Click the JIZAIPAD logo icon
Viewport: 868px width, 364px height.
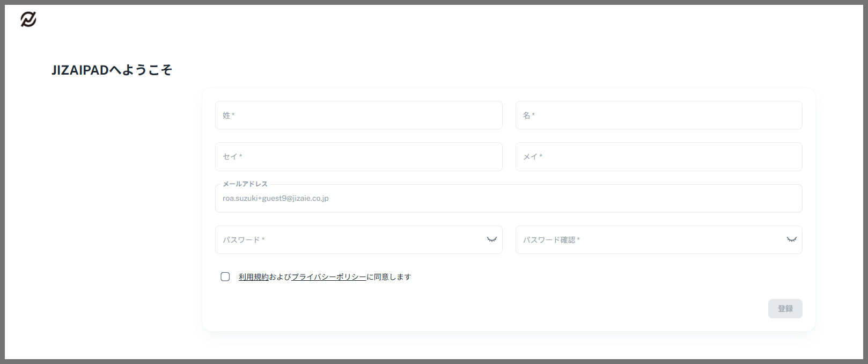28,19
